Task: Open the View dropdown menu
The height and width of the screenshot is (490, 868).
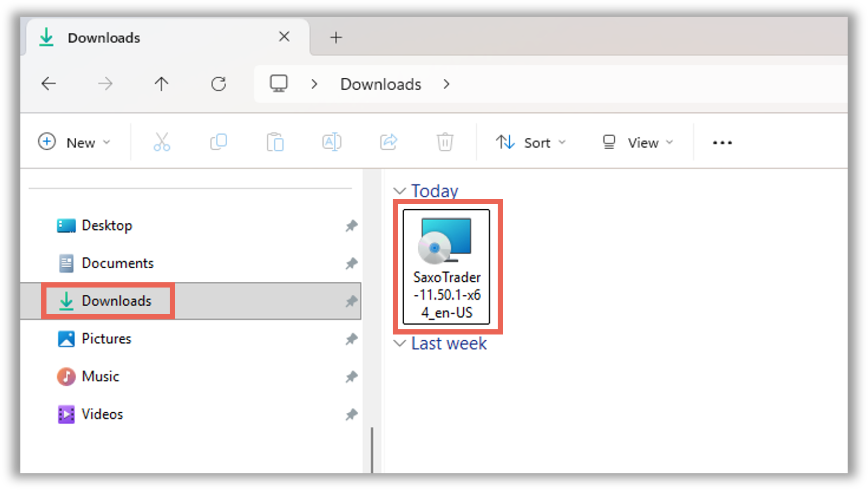Action: click(x=637, y=142)
